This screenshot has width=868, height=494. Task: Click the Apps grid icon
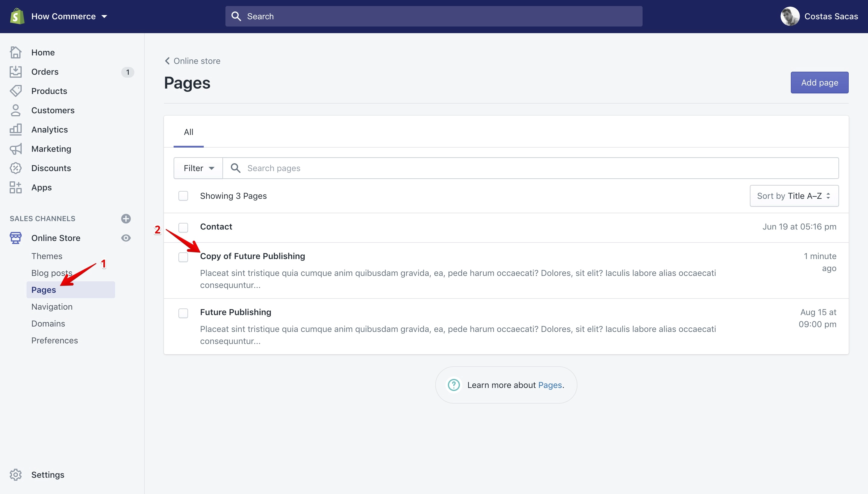pos(16,187)
